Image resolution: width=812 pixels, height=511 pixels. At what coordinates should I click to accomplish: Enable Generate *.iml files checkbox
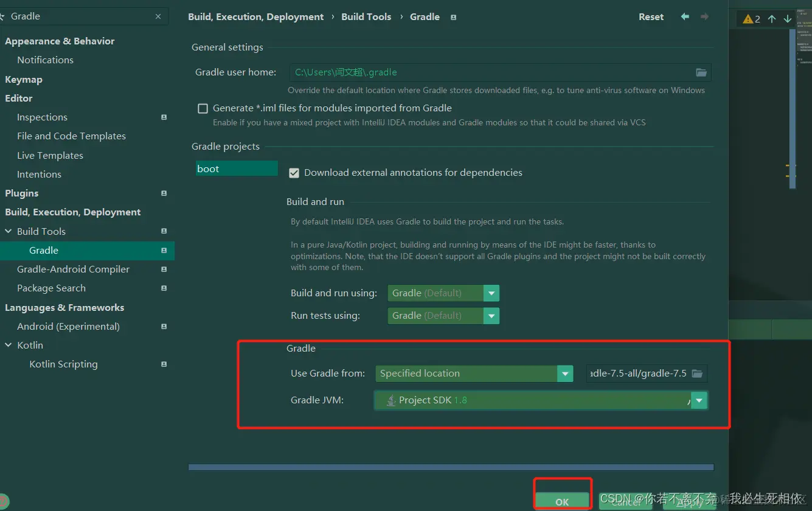(x=203, y=108)
